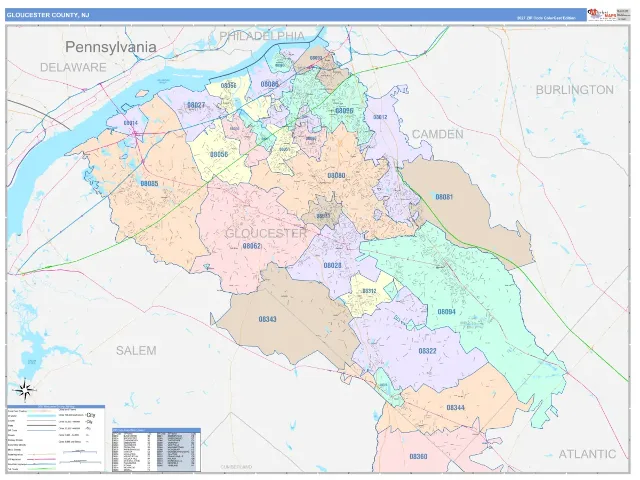
Task: Click the map title GLOUCESTER COUNTY, NJ
Action: point(48,15)
